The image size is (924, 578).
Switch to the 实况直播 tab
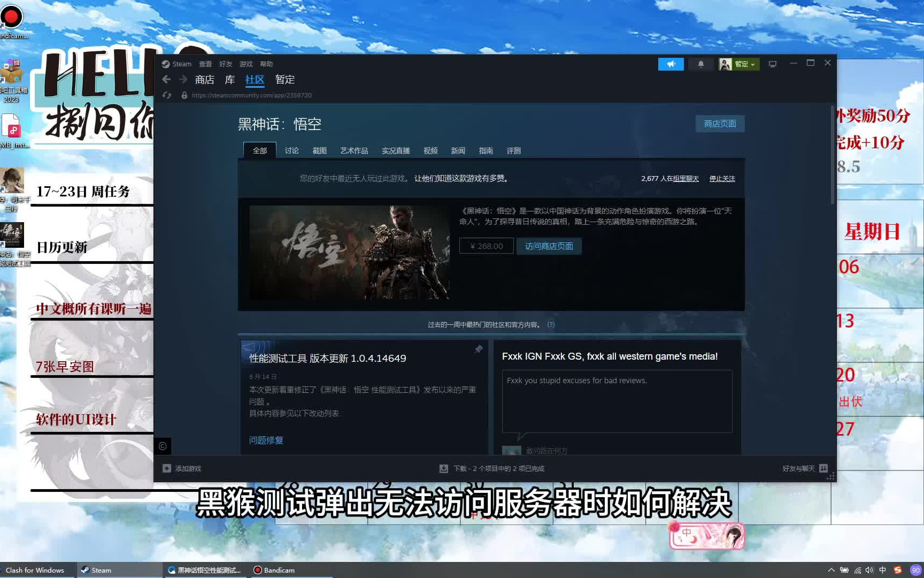tap(396, 150)
